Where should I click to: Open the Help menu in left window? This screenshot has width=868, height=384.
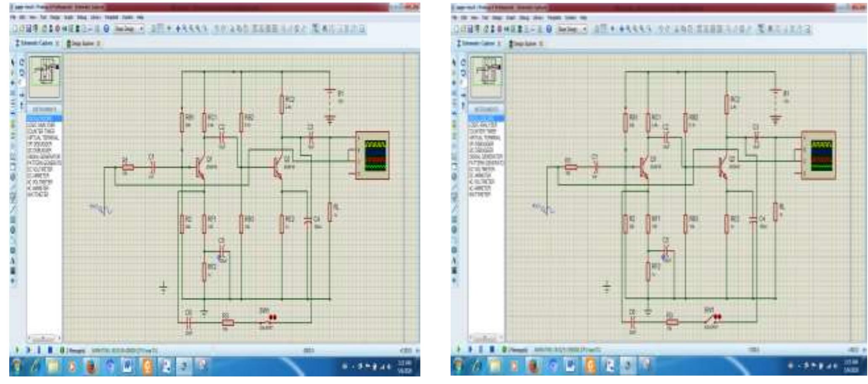point(140,18)
